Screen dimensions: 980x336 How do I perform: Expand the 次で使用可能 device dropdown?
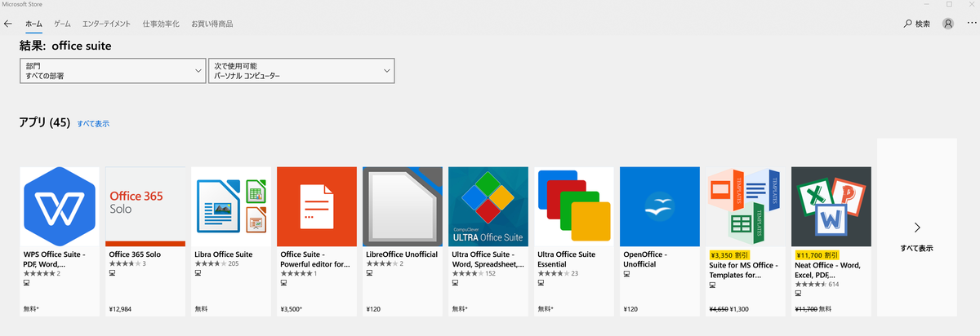coord(301,70)
